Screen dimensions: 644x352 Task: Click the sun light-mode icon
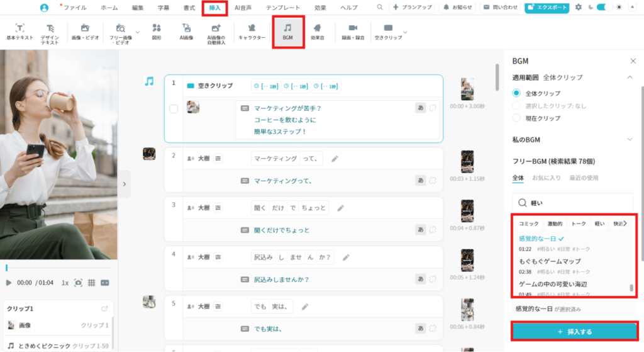619,7
